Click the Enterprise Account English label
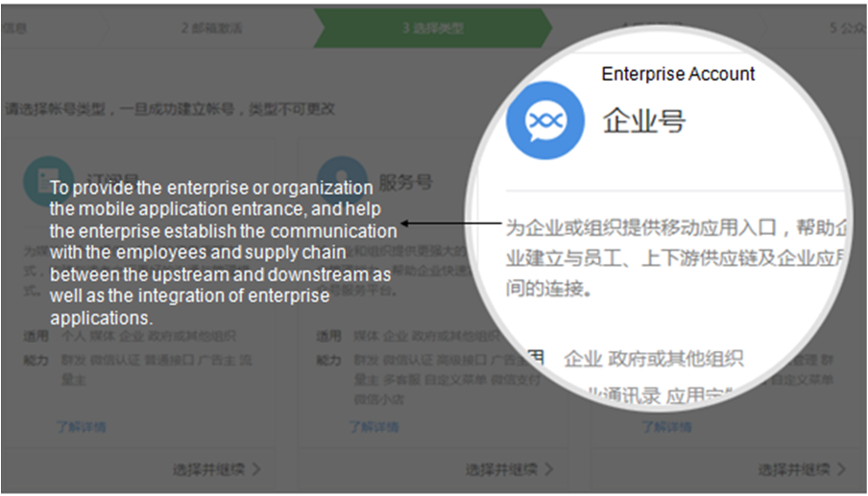 (x=678, y=74)
